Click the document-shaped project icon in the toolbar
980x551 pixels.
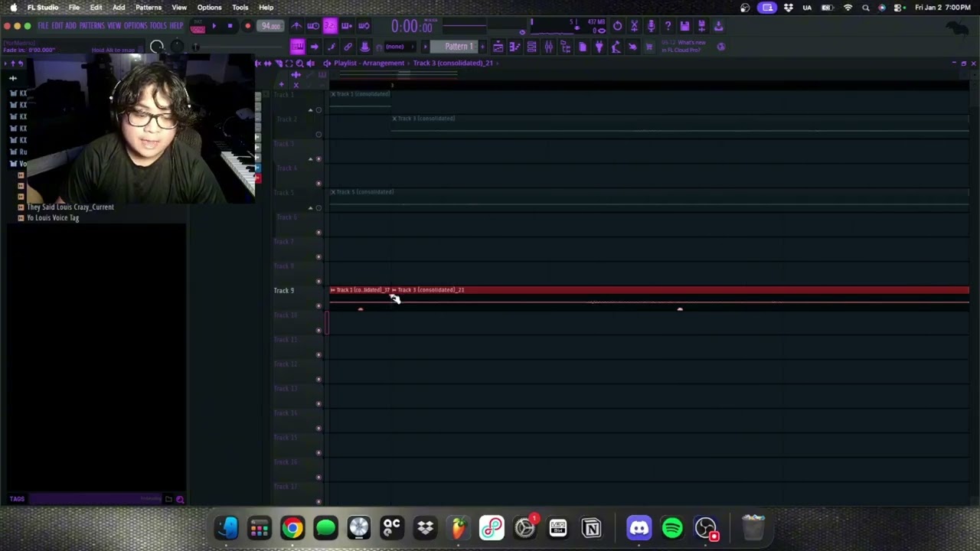[583, 47]
